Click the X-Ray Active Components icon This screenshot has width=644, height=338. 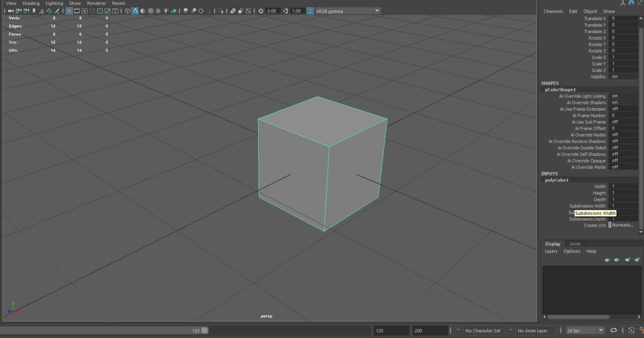tap(240, 11)
